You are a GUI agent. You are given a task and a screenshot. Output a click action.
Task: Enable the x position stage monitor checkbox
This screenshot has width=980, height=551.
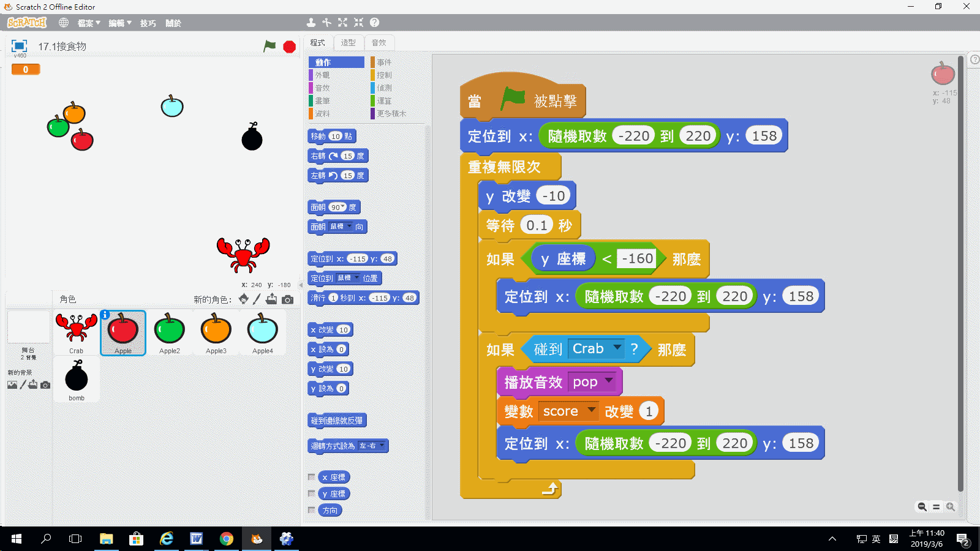[312, 477]
